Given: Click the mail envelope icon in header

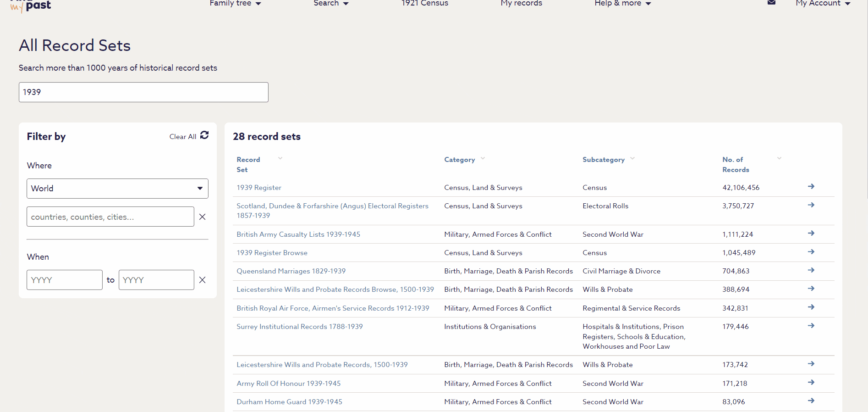Looking at the screenshot, I should coord(772,2).
